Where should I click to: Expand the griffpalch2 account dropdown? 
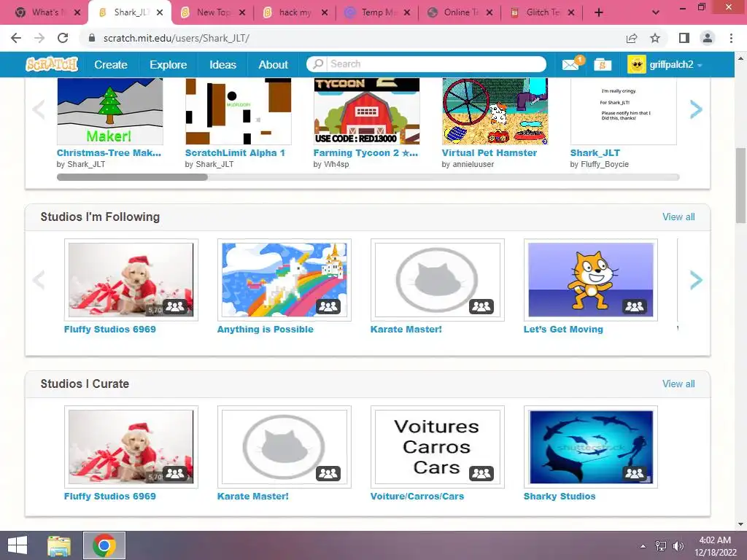click(700, 65)
